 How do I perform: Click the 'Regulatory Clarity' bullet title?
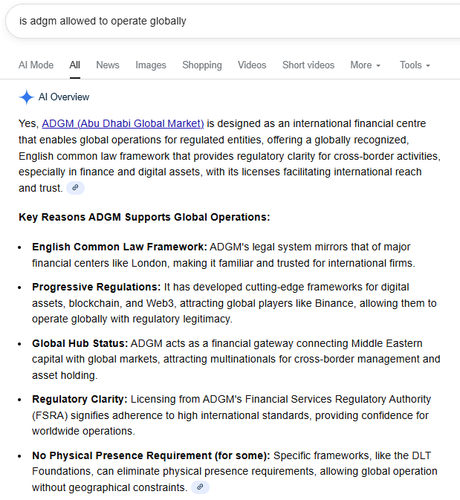coord(80,399)
